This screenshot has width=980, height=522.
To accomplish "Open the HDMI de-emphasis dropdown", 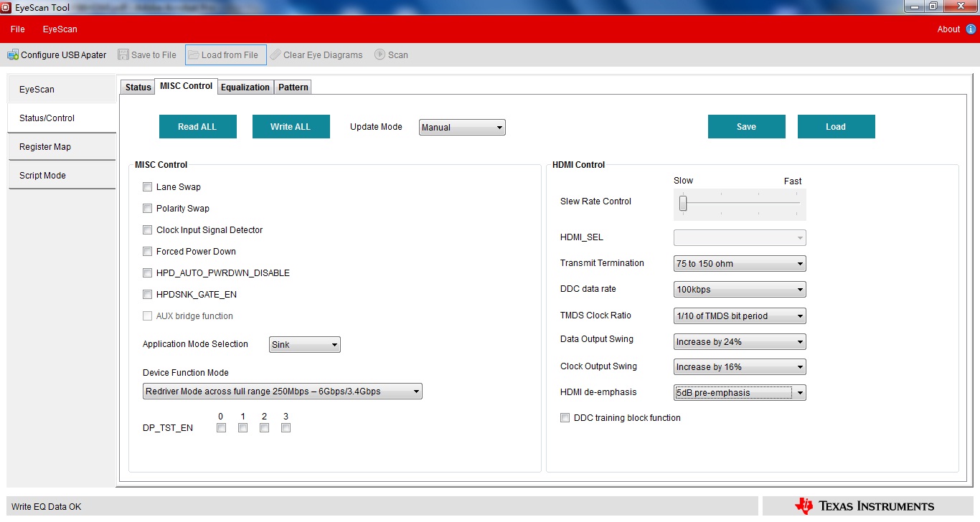I will click(740, 393).
